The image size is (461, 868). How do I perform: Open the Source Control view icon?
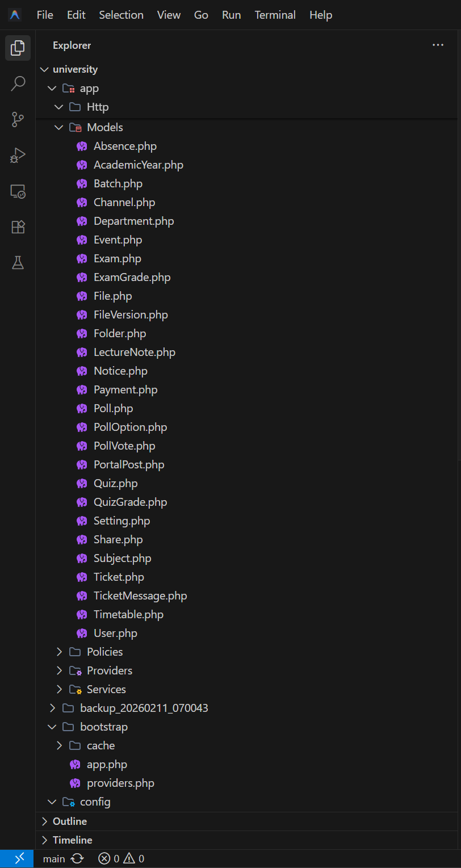18,119
